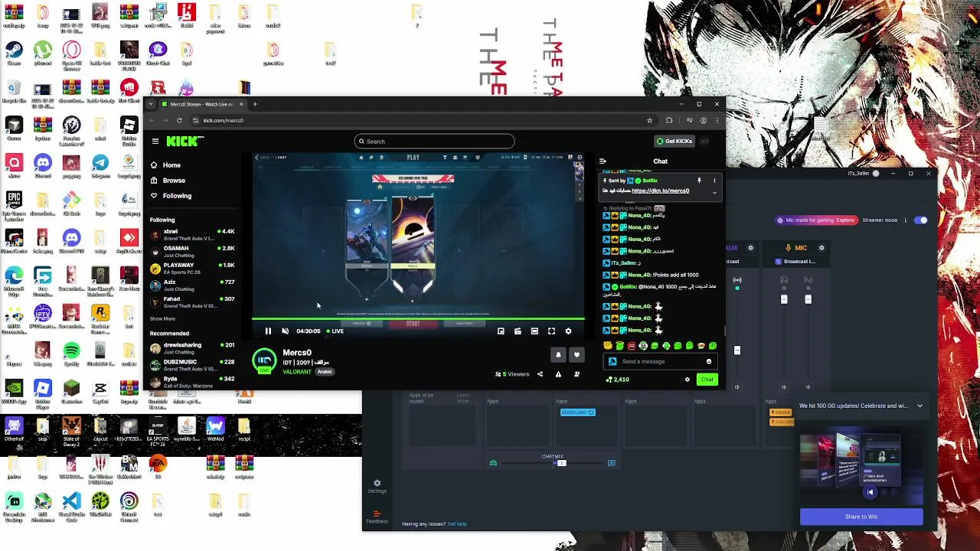Image resolution: width=980 pixels, height=551 pixels.
Task: Share the Mercs0 stream
Action: 540,374
